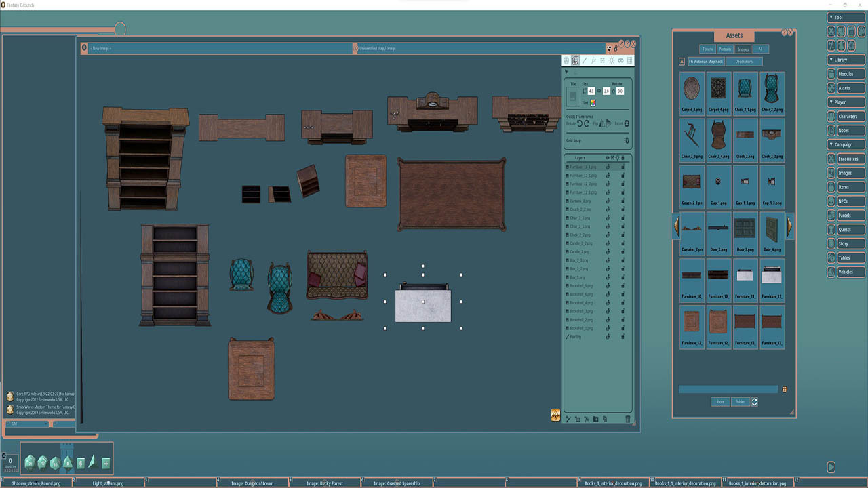Image resolution: width=868 pixels, height=488 pixels.
Task: Click the Grid Snap icon
Action: point(626,140)
